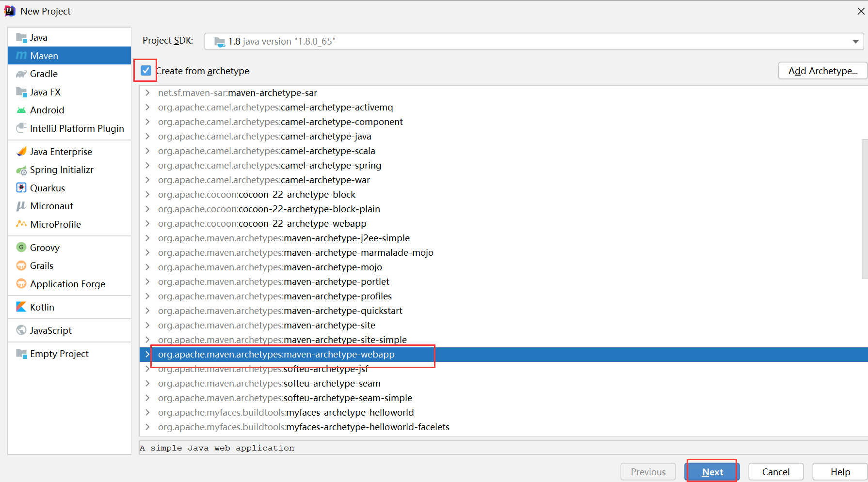The width and height of the screenshot is (868, 482).
Task: Click the Quarkus icon
Action: (21, 188)
